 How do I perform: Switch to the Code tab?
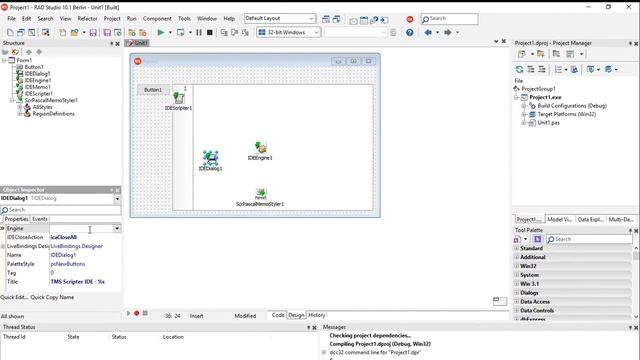tap(278, 315)
